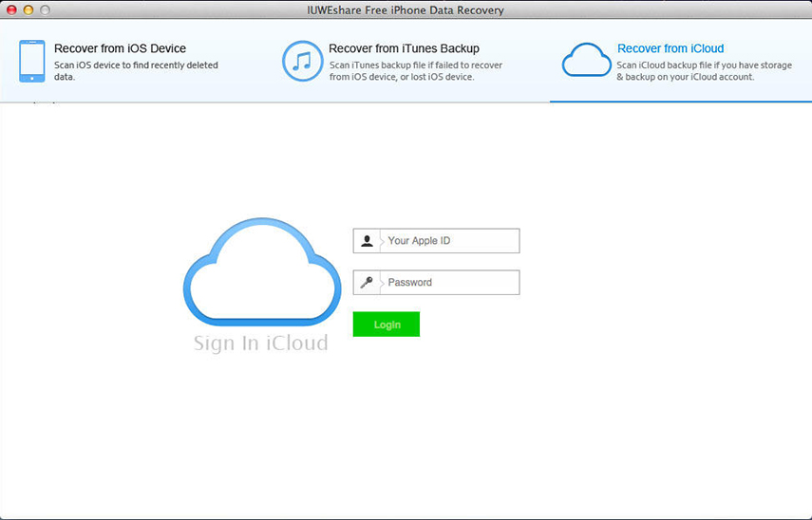This screenshot has height=520, width=812.
Task: Click the window title text
Action: (406, 9)
